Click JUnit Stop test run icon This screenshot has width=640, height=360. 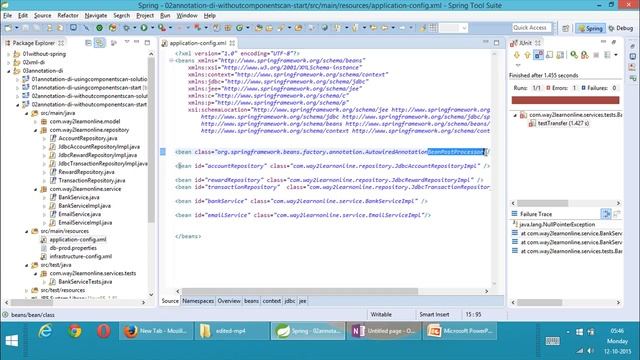pyautogui.click(x=596, y=55)
